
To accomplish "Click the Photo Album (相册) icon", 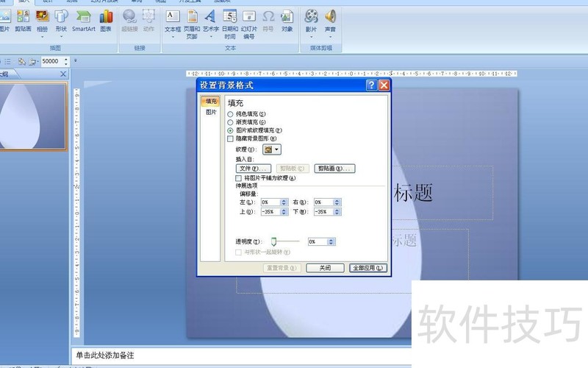I will pyautogui.click(x=43, y=17).
